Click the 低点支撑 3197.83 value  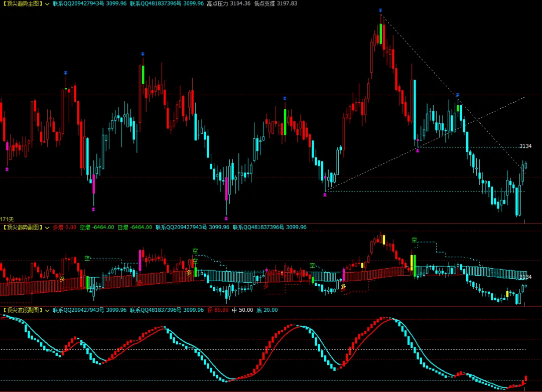click(276, 4)
